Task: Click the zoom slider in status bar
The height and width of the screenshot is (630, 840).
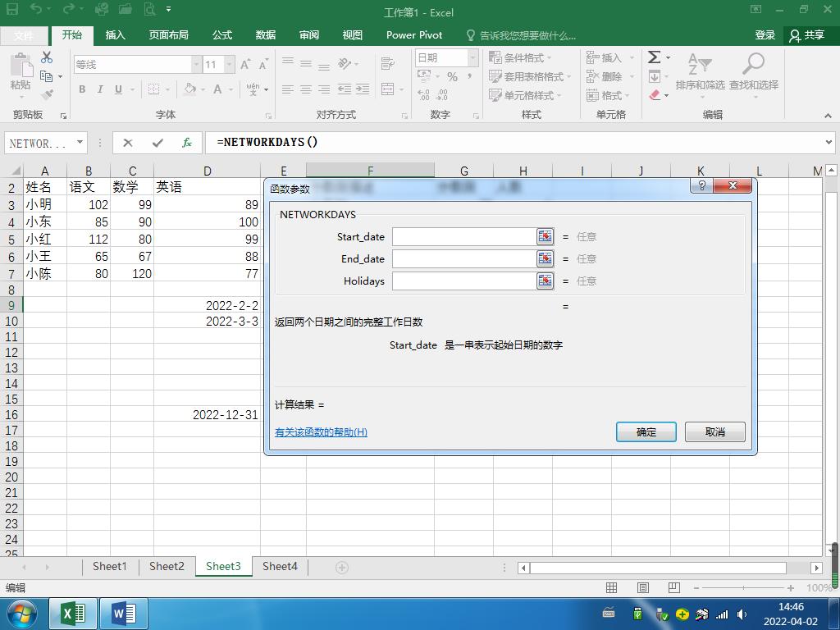Action: pos(743,588)
